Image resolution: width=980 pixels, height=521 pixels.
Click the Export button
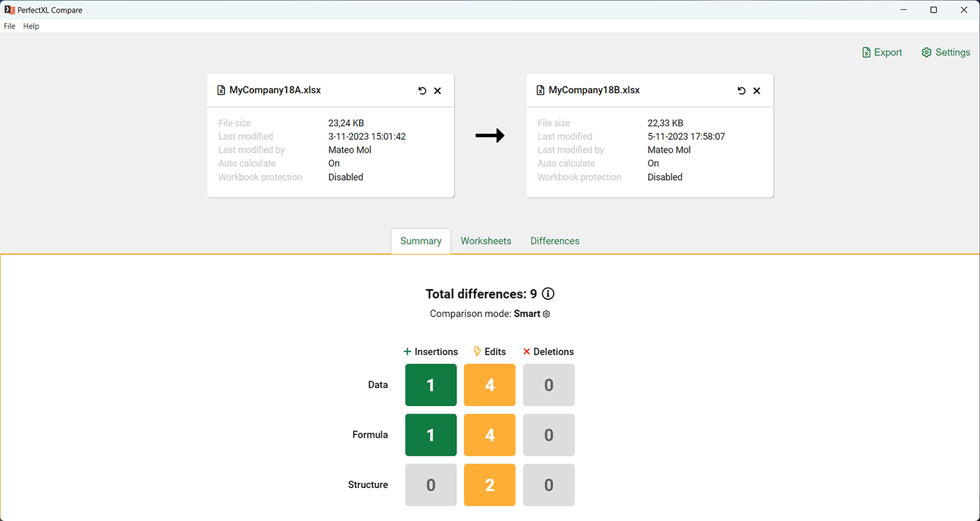[x=882, y=53]
